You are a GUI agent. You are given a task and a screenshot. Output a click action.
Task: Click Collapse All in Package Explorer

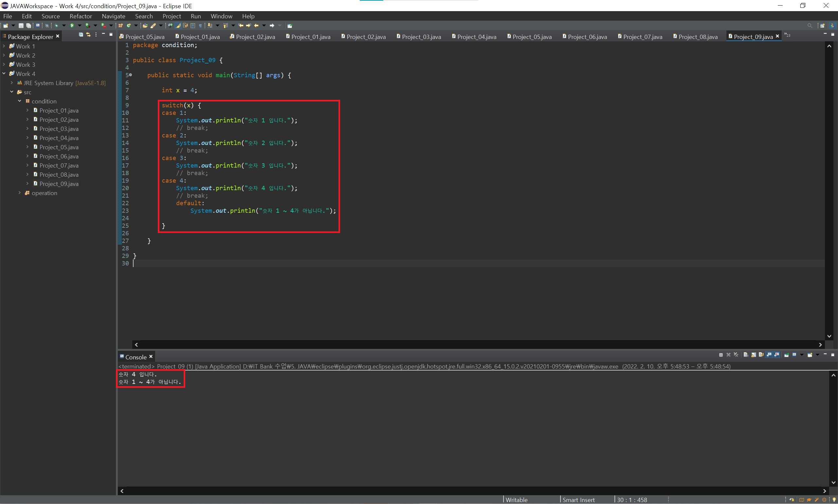(81, 35)
